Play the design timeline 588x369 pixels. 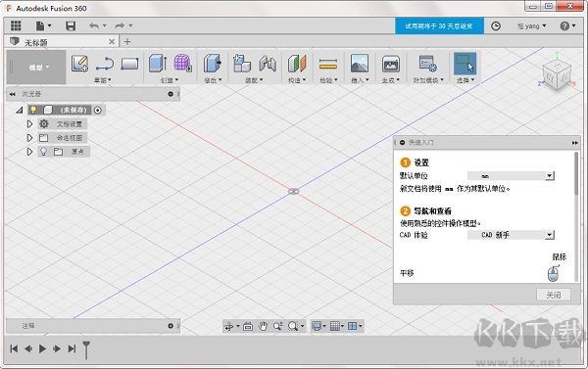(42, 348)
